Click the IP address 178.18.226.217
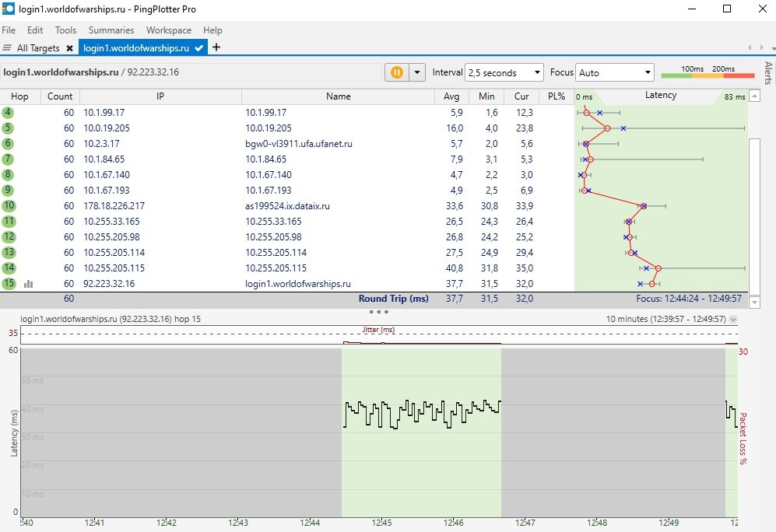The width and height of the screenshot is (776, 532). tap(114, 206)
